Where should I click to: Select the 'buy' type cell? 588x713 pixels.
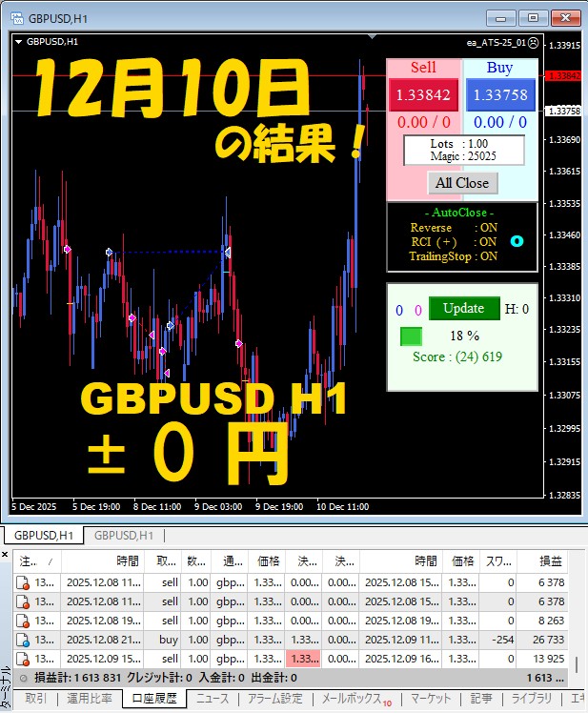pyautogui.click(x=169, y=640)
